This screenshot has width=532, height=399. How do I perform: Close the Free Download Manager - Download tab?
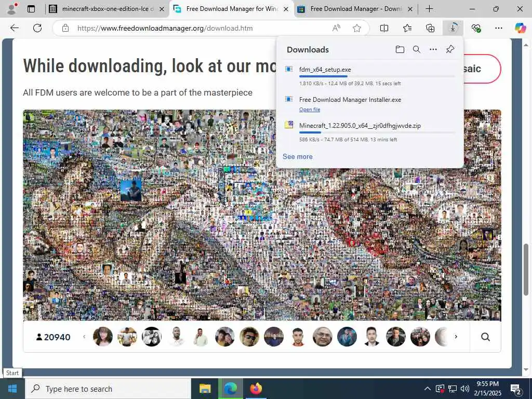pyautogui.click(x=410, y=9)
